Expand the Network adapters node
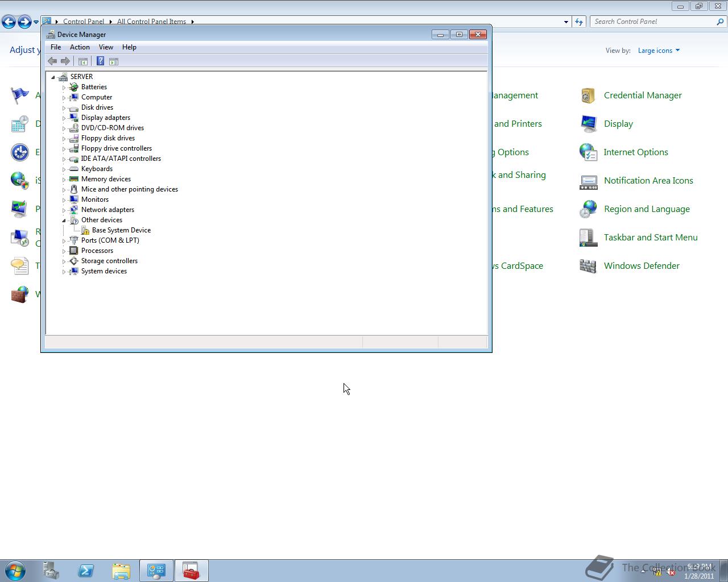 coord(64,210)
